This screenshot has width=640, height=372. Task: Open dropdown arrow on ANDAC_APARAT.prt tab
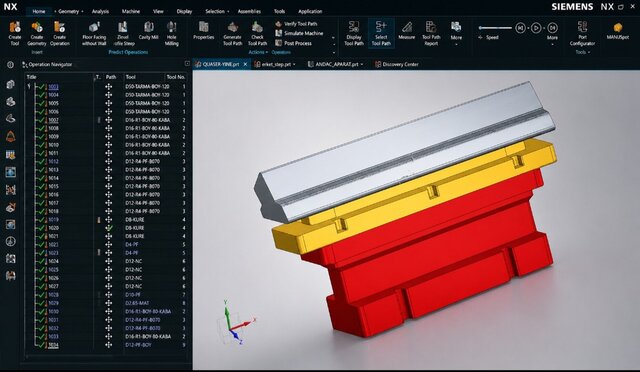click(x=362, y=65)
